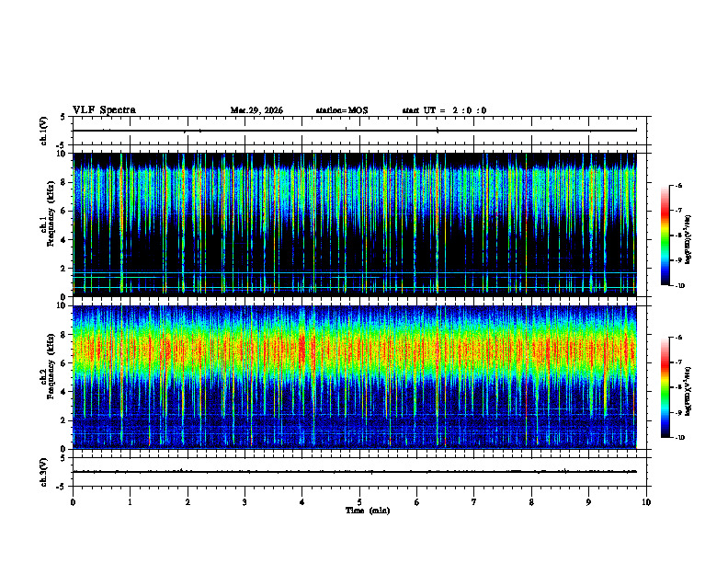
Task: Click time axis tick label "9"
Action: tap(588, 502)
